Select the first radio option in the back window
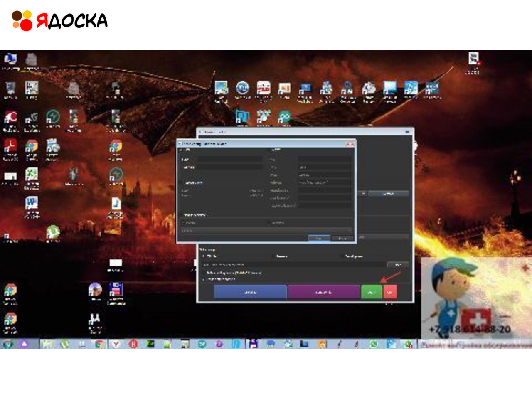 [x=204, y=256]
